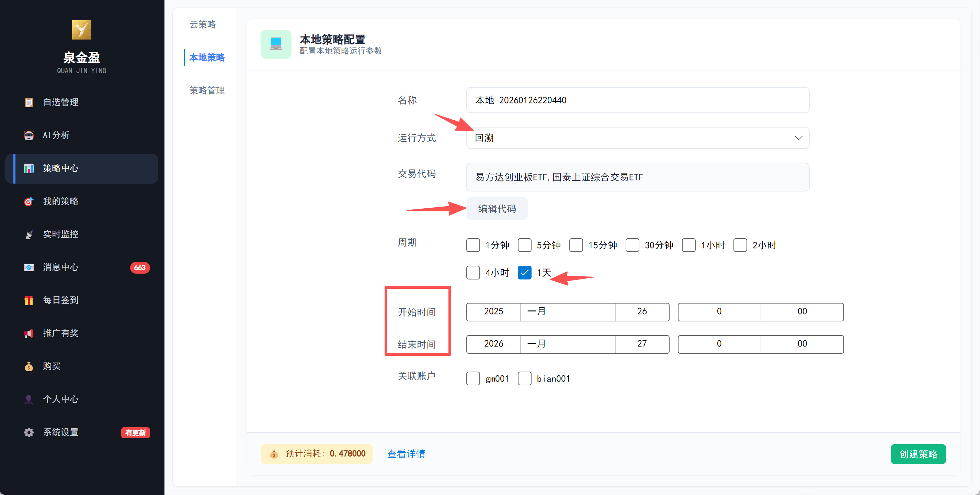This screenshot has width=980, height=495.
Task: Click the 每日签到 gift icon
Action: coord(29,300)
